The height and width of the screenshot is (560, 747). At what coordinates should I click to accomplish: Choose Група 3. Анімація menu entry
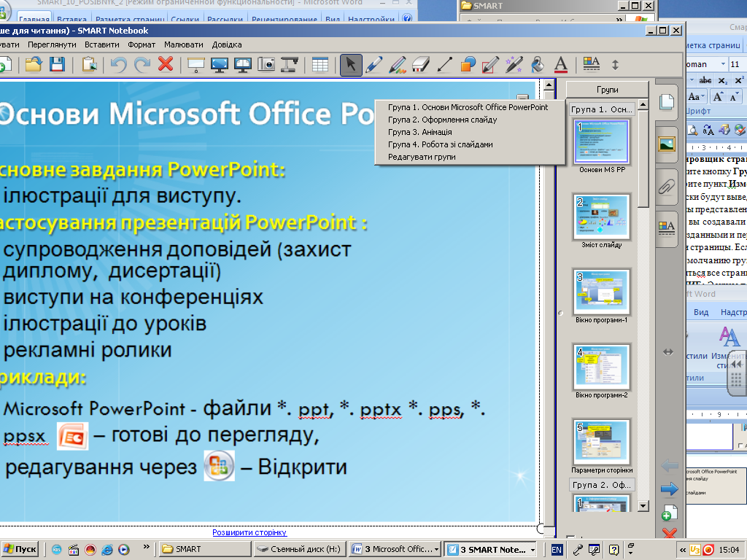click(x=419, y=132)
